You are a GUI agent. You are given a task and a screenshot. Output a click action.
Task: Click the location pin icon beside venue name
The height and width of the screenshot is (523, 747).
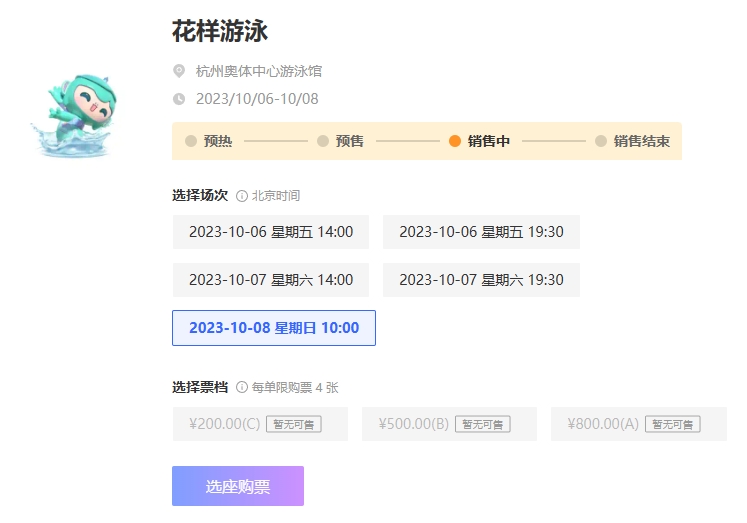point(179,71)
